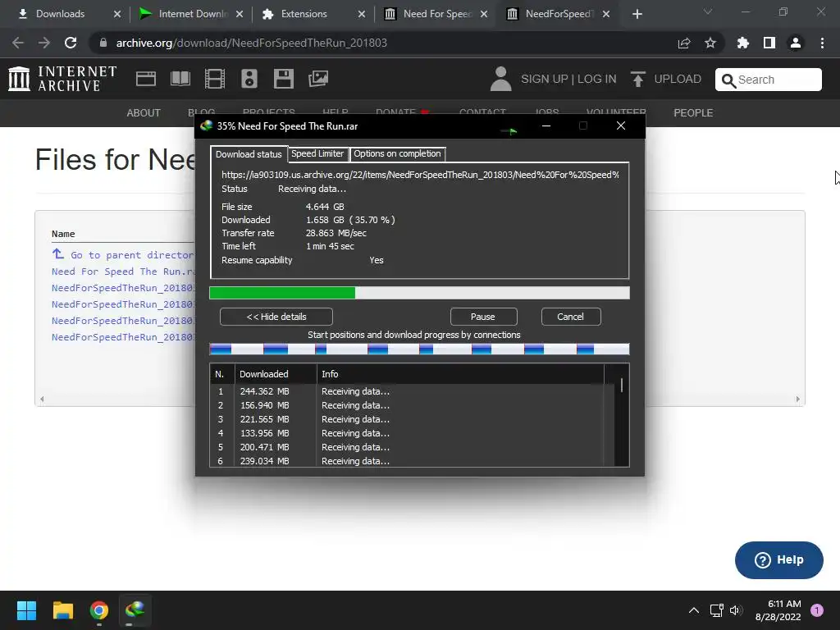The image size is (840, 630).
Task: Open the images collection icon
Action: click(318, 79)
